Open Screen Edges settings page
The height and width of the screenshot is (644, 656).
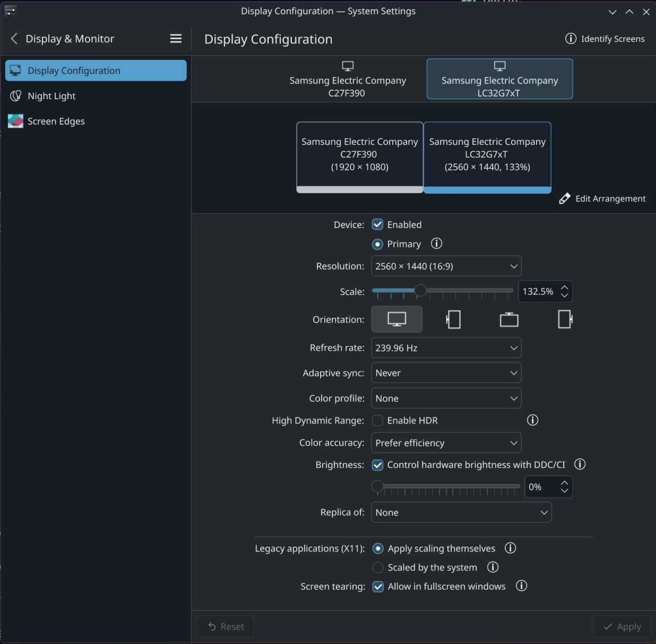pyautogui.click(x=96, y=121)
